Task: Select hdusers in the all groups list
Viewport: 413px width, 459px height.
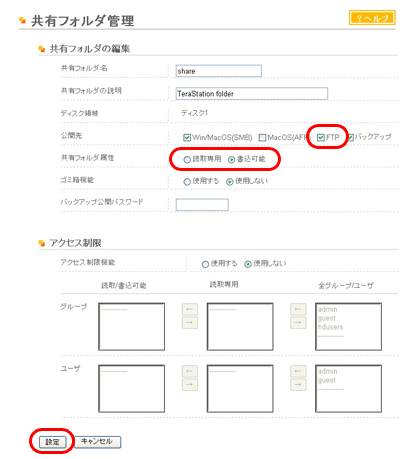Action: coord(330,327)
